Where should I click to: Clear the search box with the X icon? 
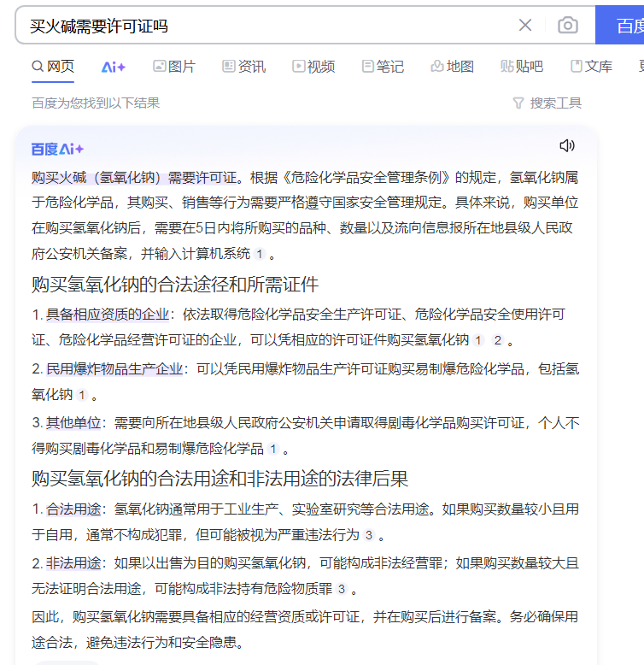tap(525, 25)
